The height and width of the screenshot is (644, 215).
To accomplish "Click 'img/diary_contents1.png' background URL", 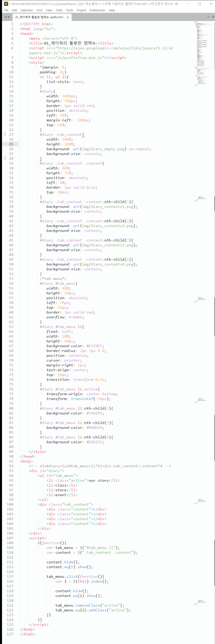I will 108,207.
